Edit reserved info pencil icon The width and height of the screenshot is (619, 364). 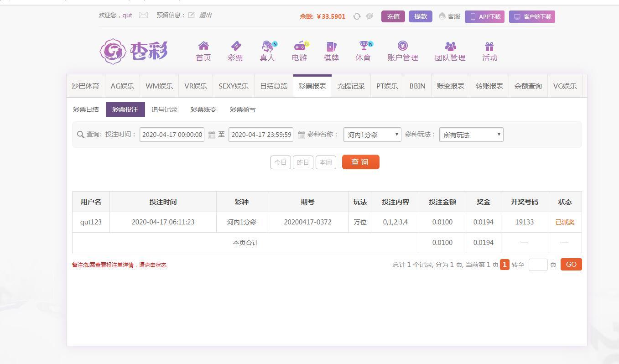(192, 15)
